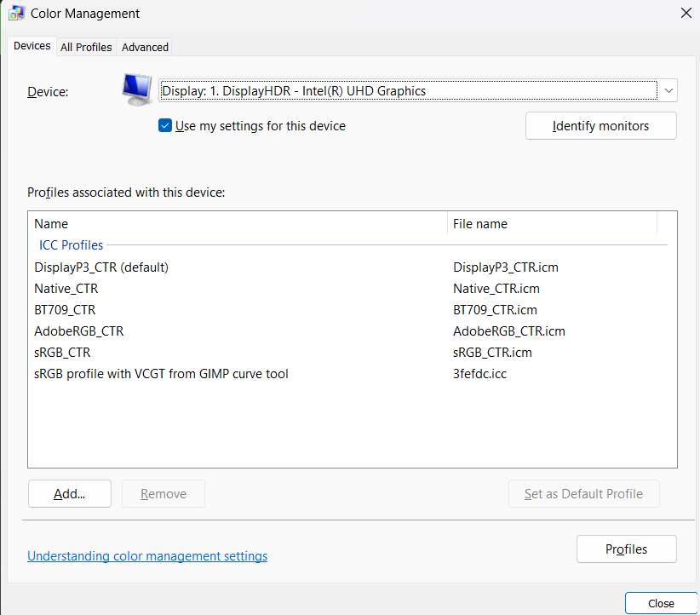Click the Native_CTR.icm file name

[496, 289]
